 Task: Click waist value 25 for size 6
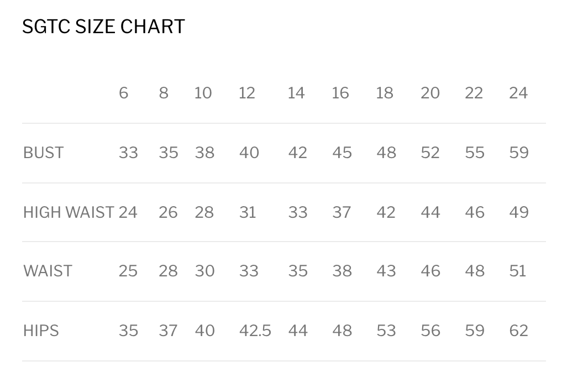point(128,271)
